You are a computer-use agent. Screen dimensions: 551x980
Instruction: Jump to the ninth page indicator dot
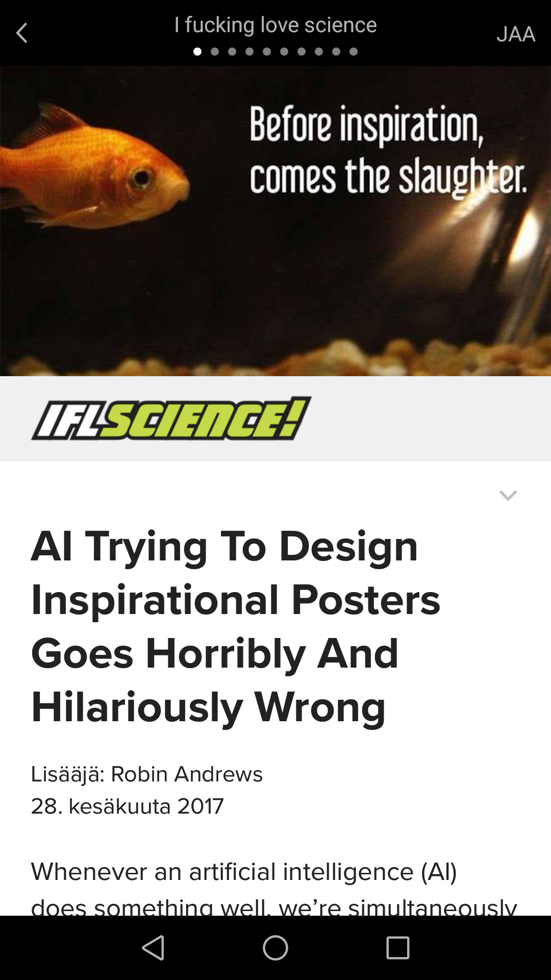[336, 52]
